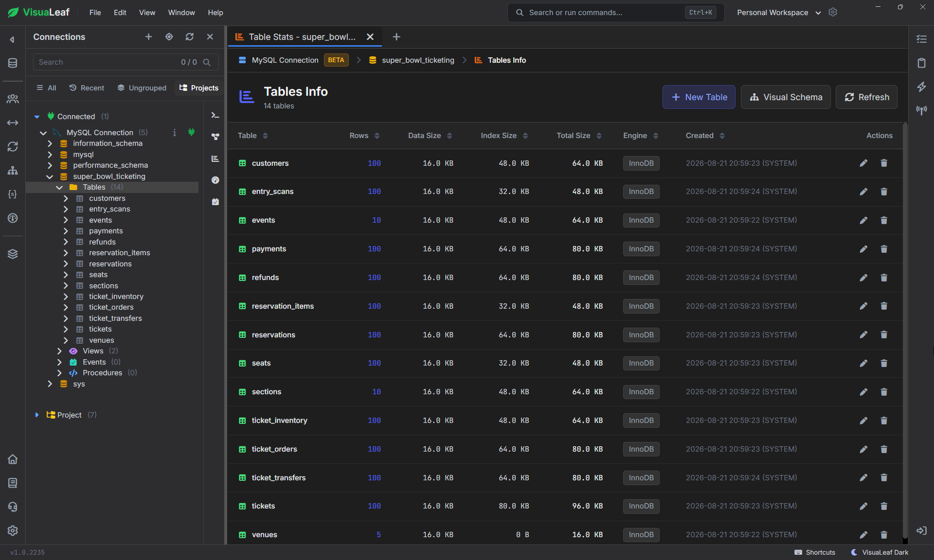This screenshot has width=934, height=560.
Task: Open the File menu
Action: tap(95, 13)
